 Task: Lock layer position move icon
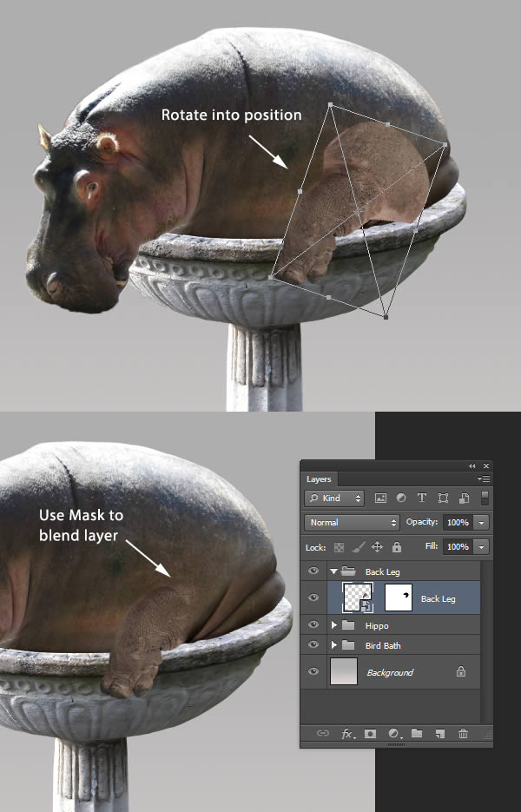pyautogui.click(x=378, y=547)
